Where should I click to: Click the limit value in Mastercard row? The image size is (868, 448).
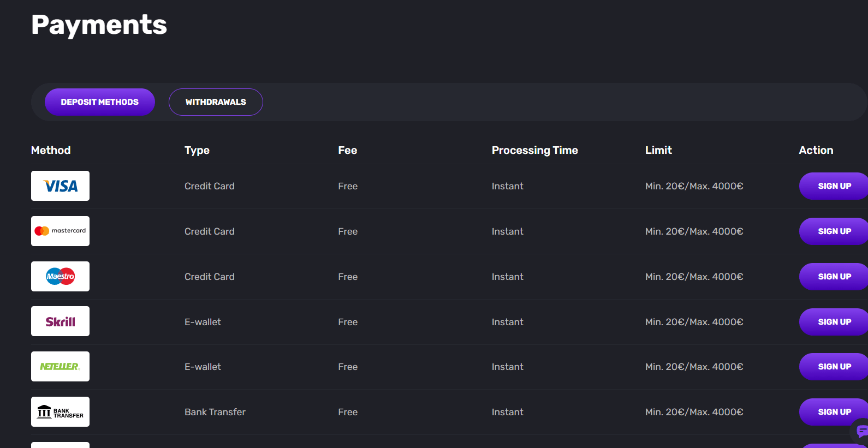point(694,231)
